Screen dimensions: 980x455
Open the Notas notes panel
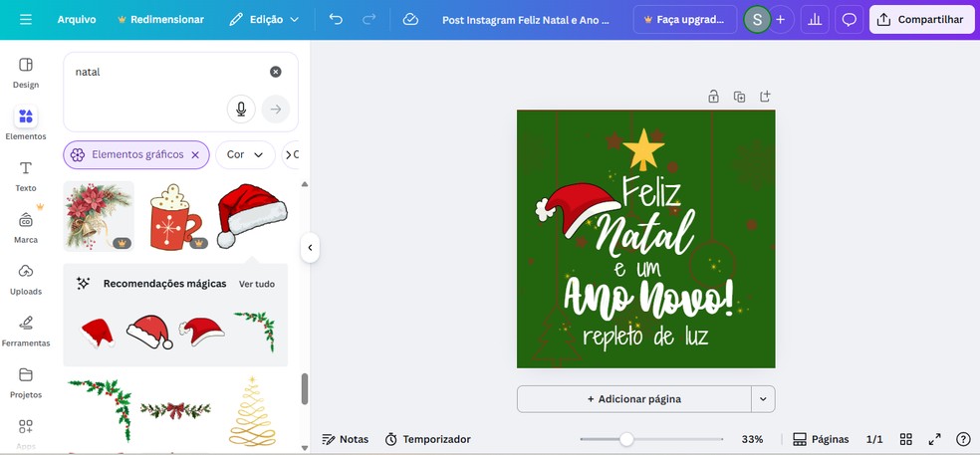345,439
